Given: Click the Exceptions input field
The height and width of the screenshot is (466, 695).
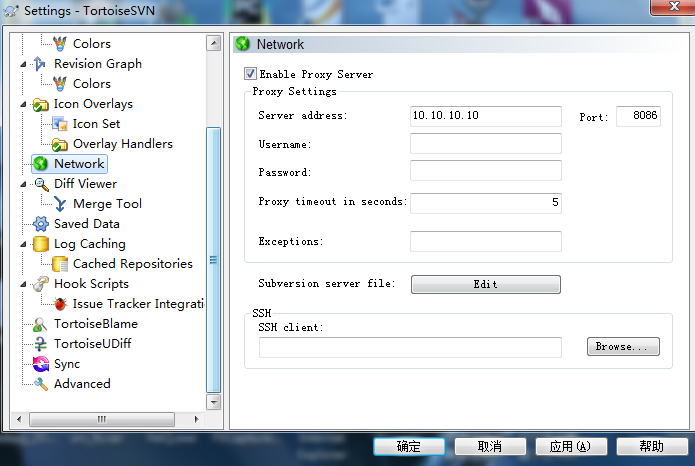Looking at the screenshot, I should coord(486,241).
